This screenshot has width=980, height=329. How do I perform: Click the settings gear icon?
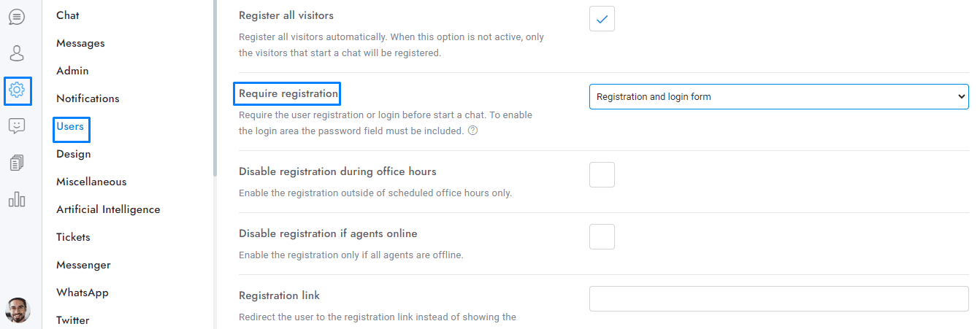tap(17, 90)
